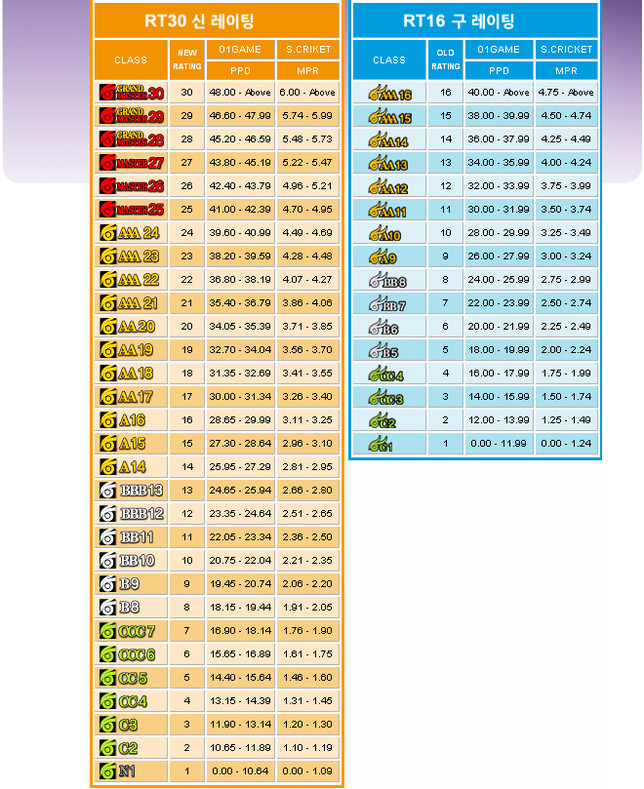Image resolution: width=644 pixels, height=789 pixels.
Task: Select the CCC 7 class badge
Action: point(128,631)
